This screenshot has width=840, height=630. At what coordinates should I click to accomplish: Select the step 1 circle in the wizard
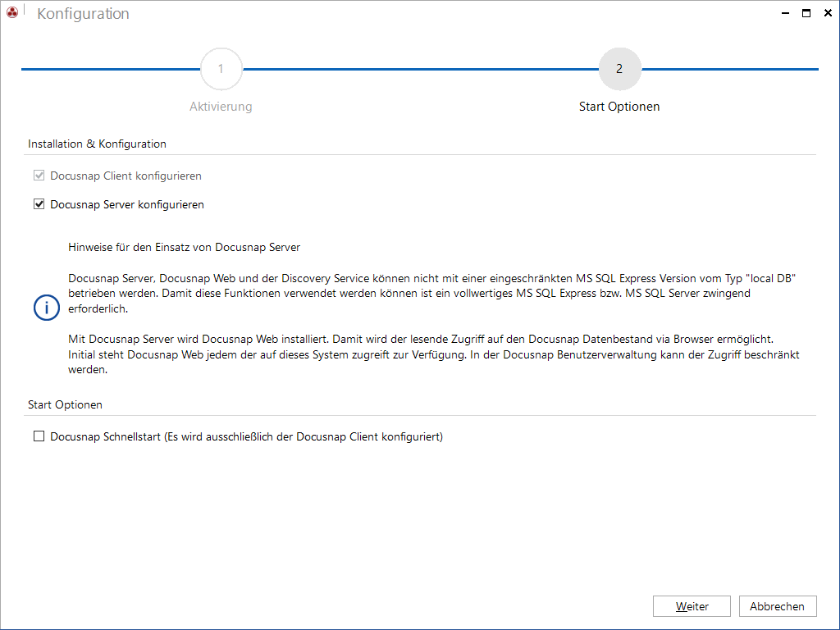pyautogui.click(x=221, y=69)
